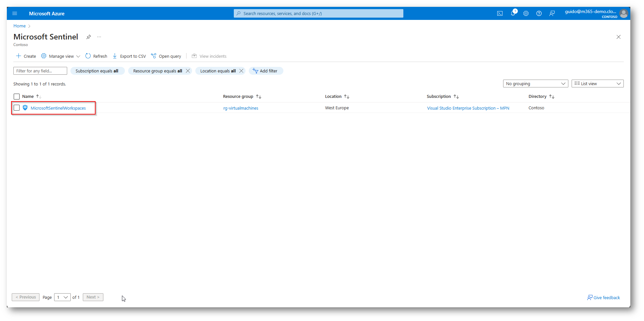Screen dimensions: 644x321
Task: Open the Visual Studio Enterprise Subscription link
Action: [x=468, y=108]
